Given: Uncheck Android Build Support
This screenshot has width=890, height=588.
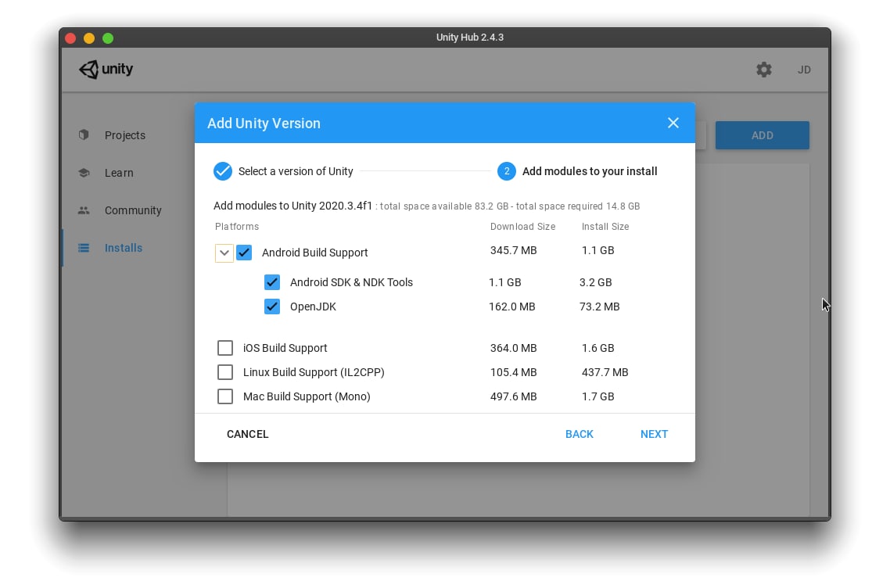Looking at the screenshot, I should 244,253.
